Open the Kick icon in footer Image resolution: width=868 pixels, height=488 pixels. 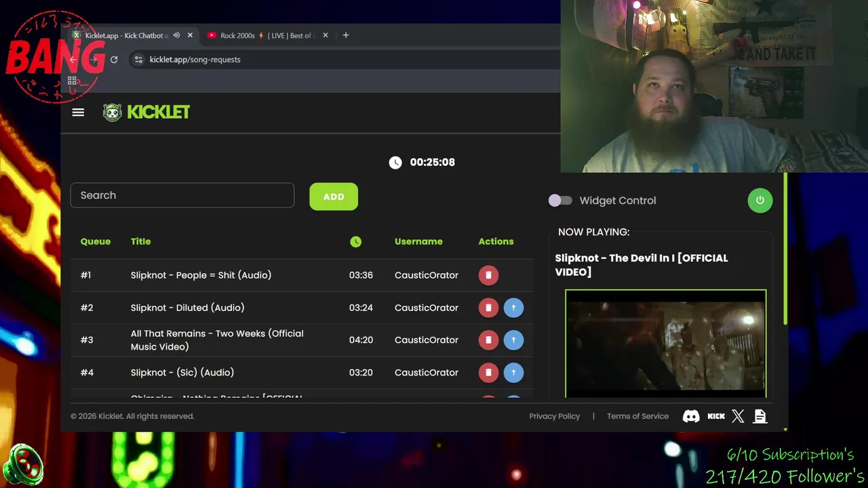coord(716,416)
